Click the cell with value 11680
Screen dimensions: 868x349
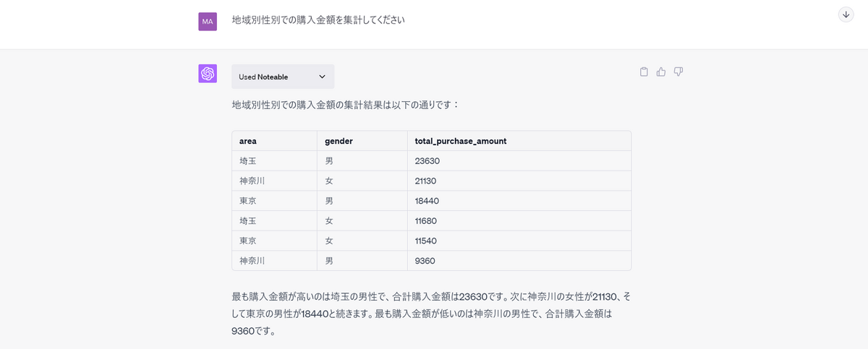click(x=519, y=220)
